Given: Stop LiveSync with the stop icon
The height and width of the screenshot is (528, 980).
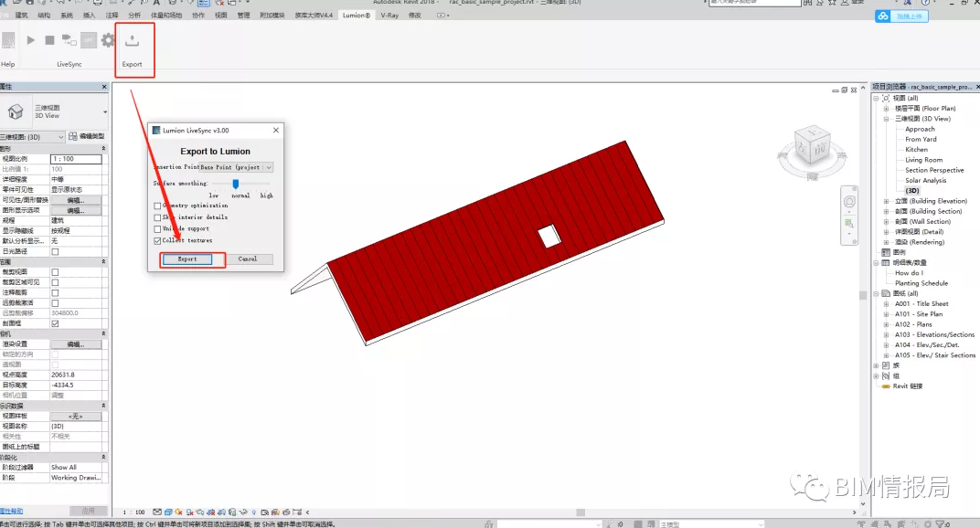Looking at the screenshot, I should (x=50, y=40).
